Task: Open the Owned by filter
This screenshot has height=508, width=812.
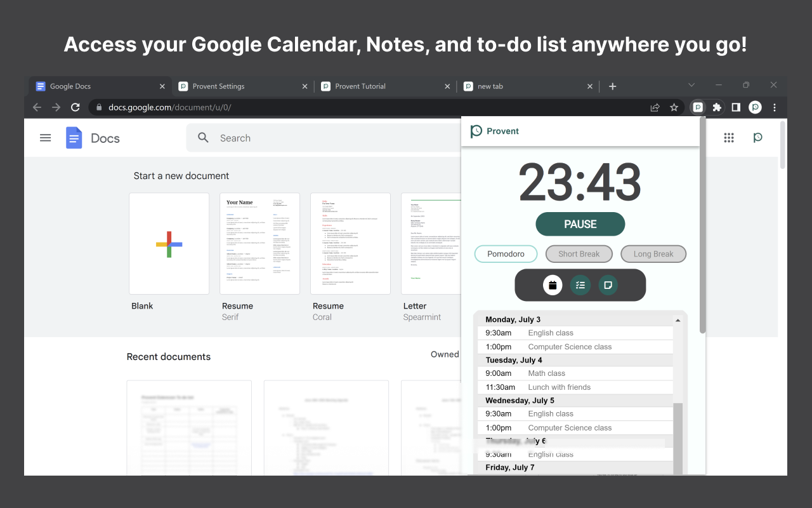Action: [445, 354]
